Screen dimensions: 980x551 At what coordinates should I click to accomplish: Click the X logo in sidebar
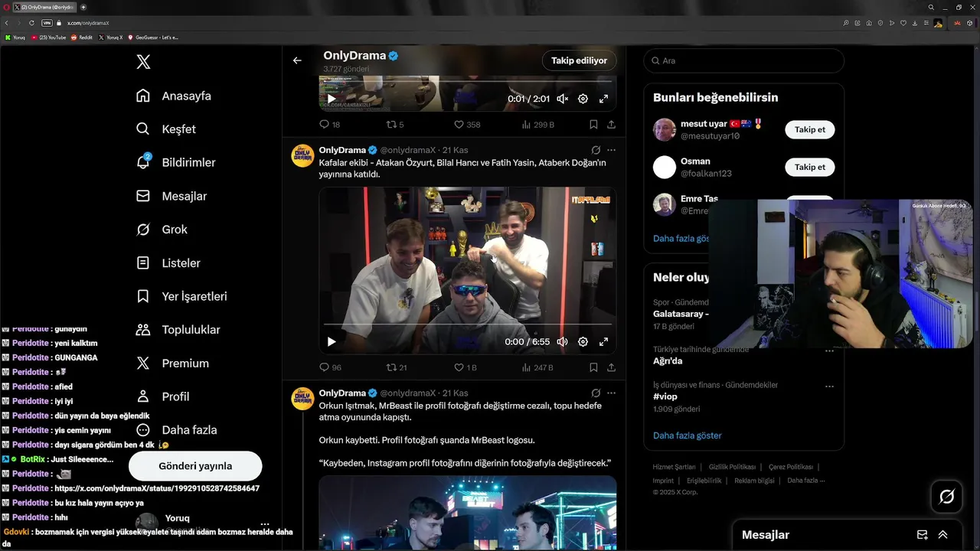pyautogui.click(x=143, y=62)
